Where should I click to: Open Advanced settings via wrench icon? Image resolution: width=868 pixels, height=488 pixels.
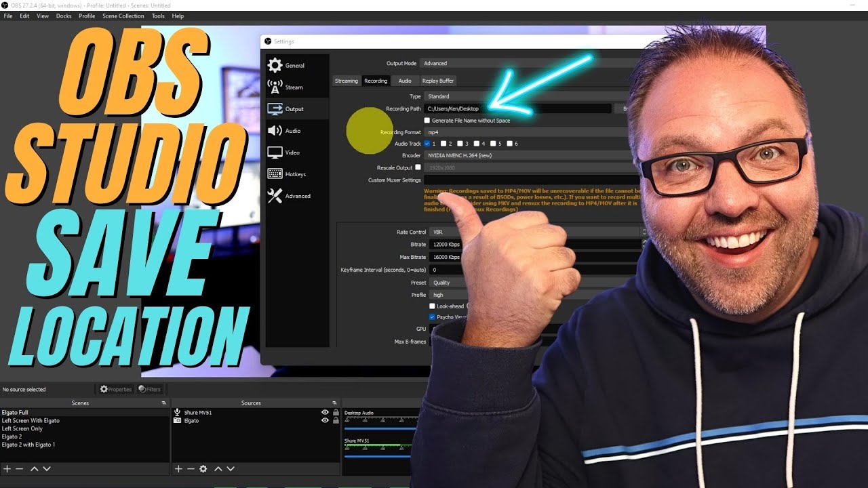tap(276, 196)
